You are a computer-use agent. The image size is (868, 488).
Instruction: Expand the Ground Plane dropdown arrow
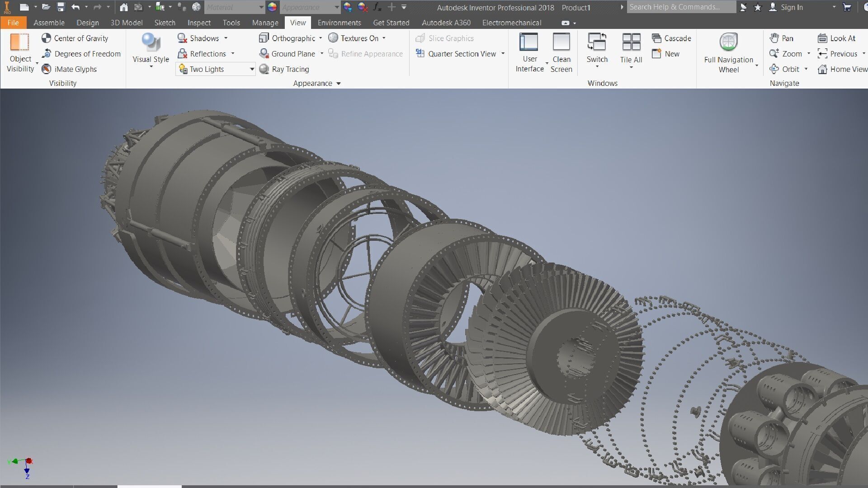322,54
